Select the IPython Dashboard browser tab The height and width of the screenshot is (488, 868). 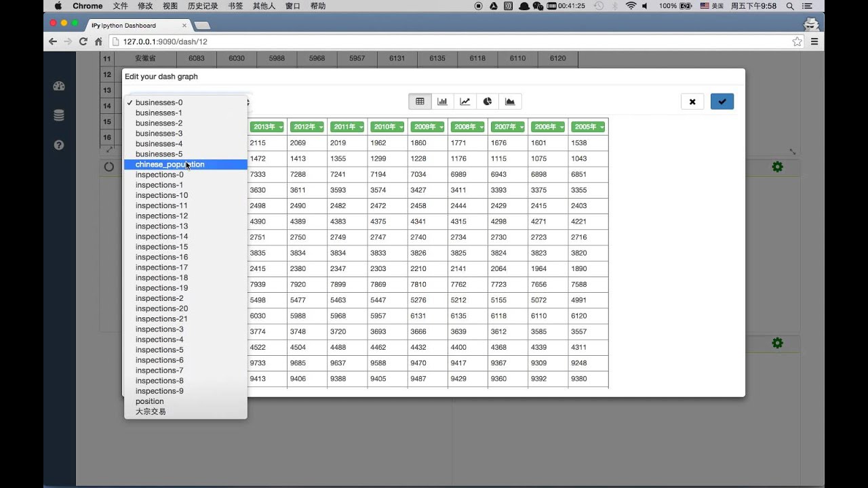[136, 25]
